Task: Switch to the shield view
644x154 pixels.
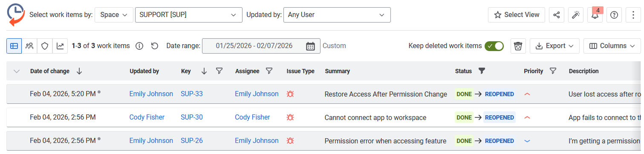Action: pyautogui.click(x=45, y=46)
